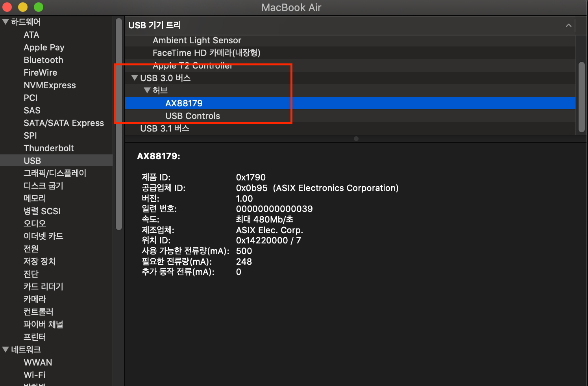Select 카드 리더기 in the sidebar

[43, 287]
